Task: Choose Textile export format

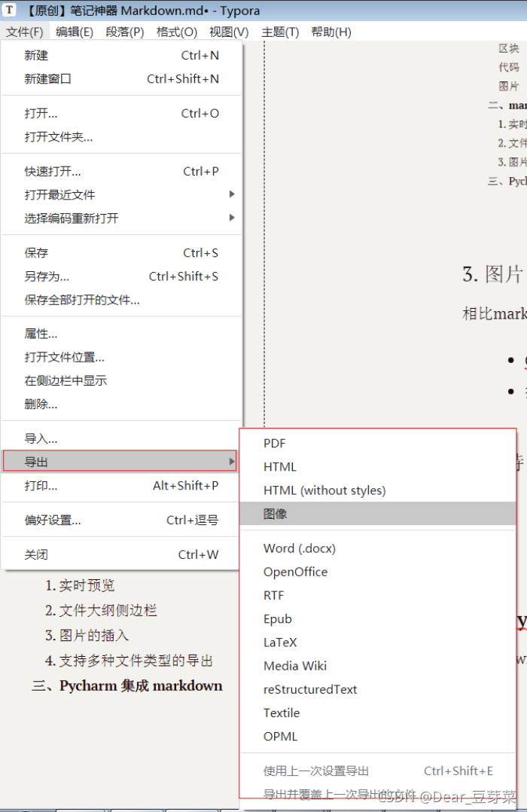Action: click(378, 713)
